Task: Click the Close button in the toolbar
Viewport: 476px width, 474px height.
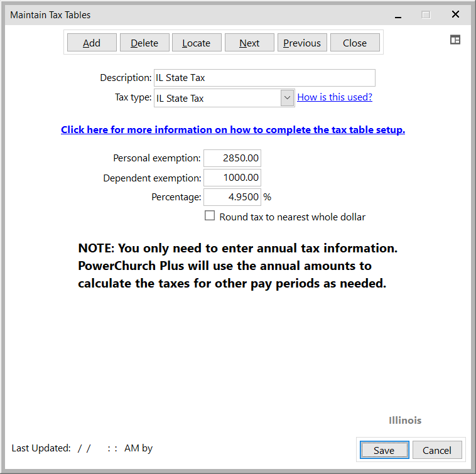Action: point(355,43)
